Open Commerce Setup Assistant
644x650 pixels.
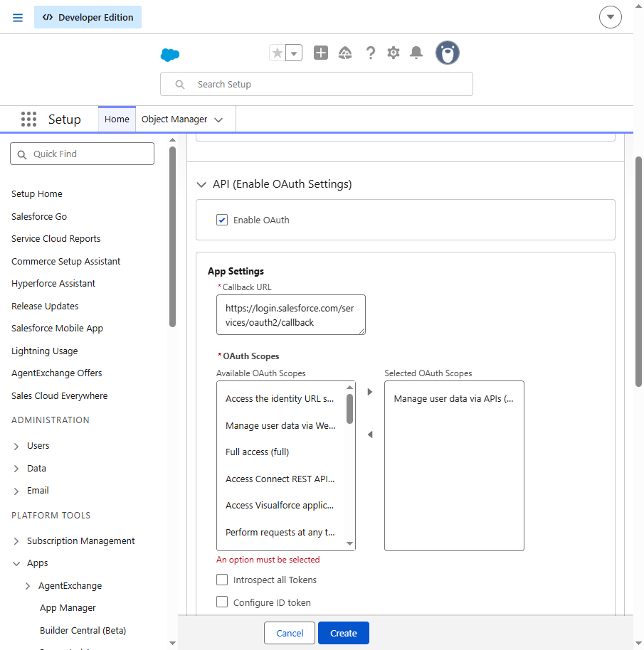66,262
